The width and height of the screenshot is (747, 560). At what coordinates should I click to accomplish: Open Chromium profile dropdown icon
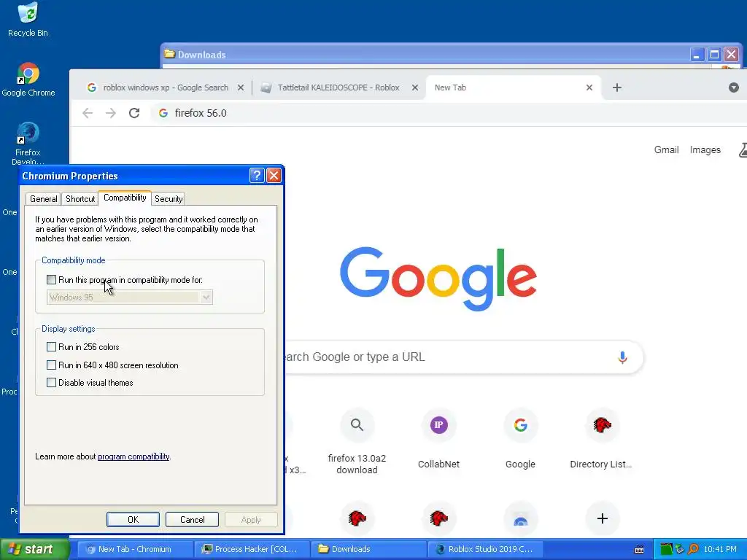click(x=734, y=87)
